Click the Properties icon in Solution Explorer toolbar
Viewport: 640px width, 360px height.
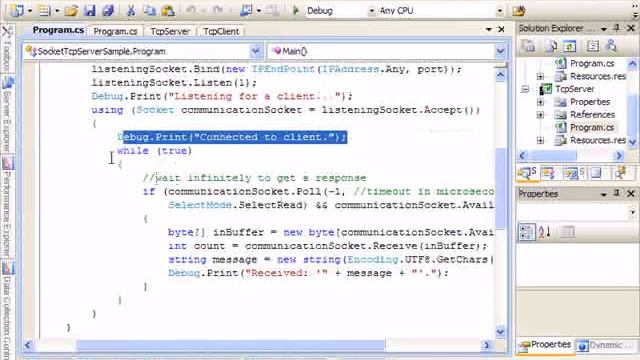(x=529, y=46)
